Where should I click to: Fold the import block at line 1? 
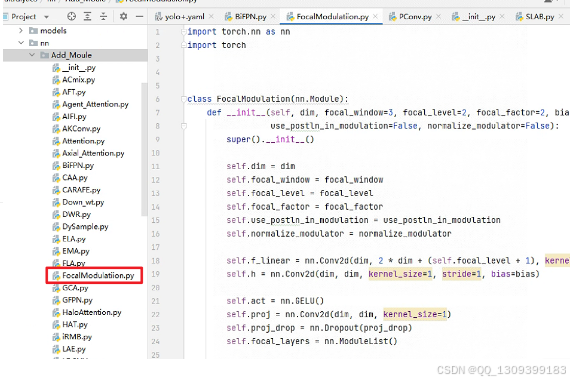(x=184, y=32)
